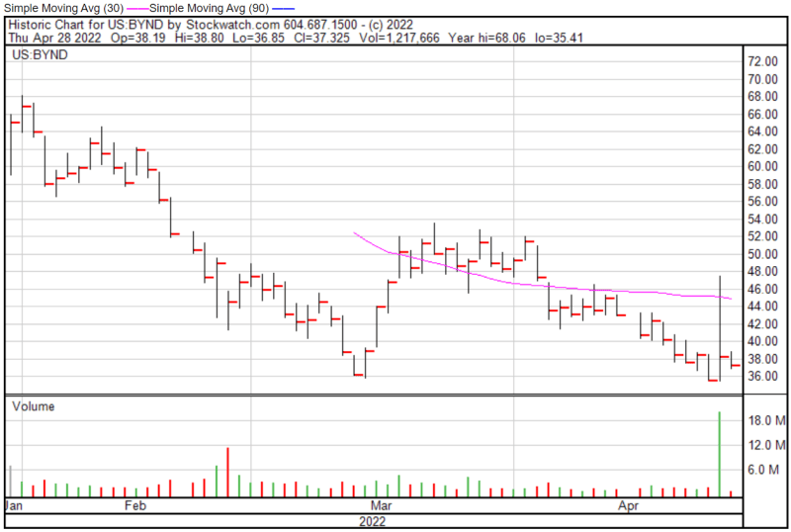Image resolution: width=791 pixels, height=532 pixels.
Task: Click the tallest green volume bar in late April
Action: click(x=720, y=454)
